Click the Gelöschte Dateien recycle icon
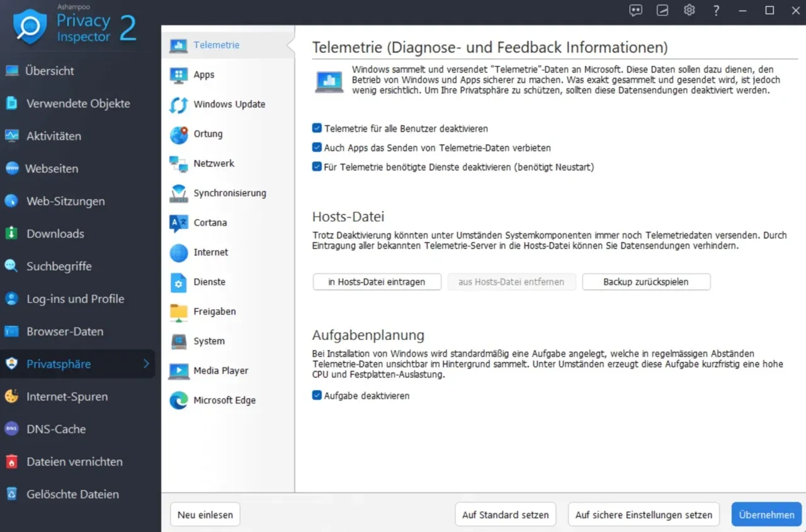 (x=11, y=494)
